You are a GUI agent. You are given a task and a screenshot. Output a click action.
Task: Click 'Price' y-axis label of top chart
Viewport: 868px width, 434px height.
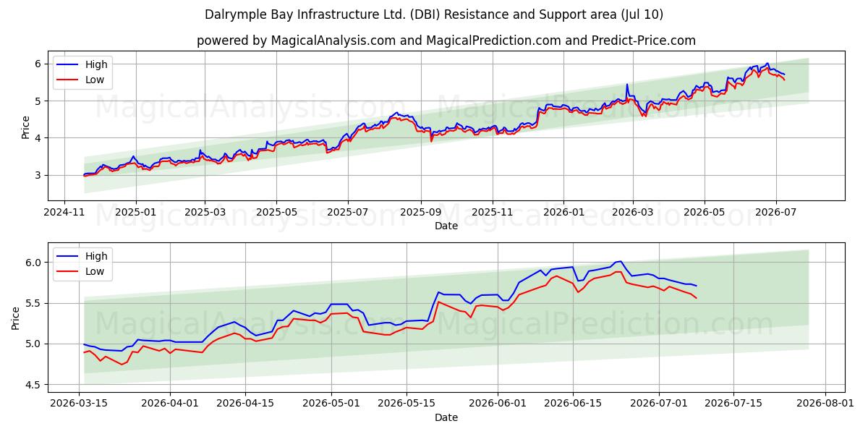click(x=26, y=127)
